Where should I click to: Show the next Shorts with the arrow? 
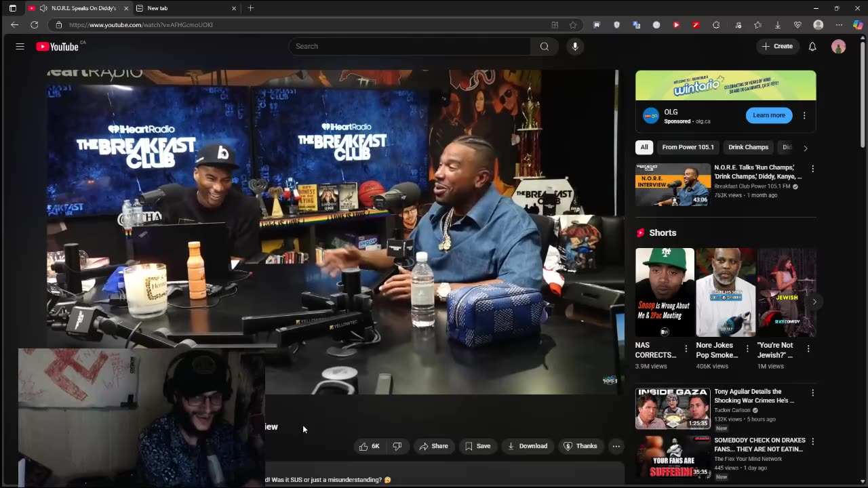click(814, 302)
